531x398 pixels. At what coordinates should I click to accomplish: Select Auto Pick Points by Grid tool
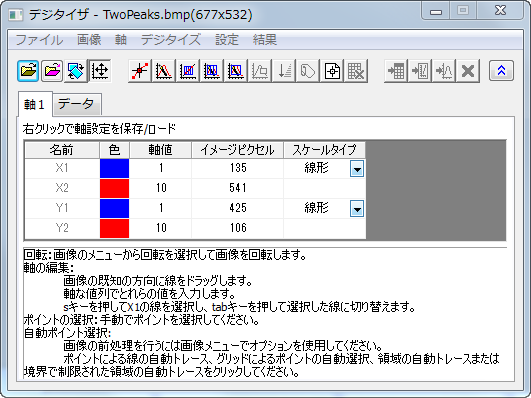point(188,71)
